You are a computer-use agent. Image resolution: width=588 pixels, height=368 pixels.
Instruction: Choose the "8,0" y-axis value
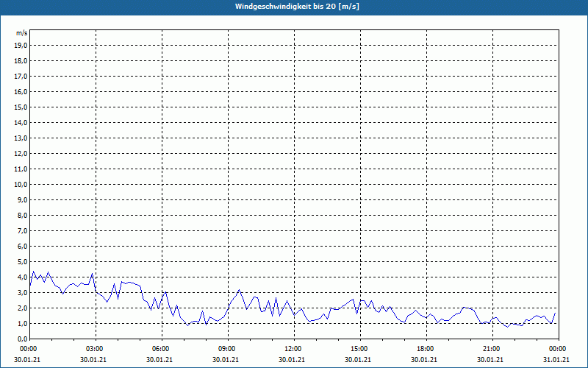pos(22,215)
